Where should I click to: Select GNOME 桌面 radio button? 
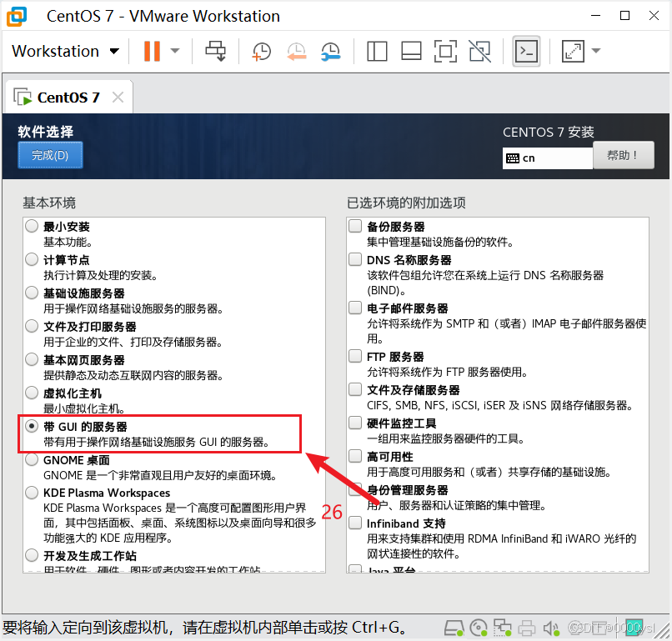32,459
